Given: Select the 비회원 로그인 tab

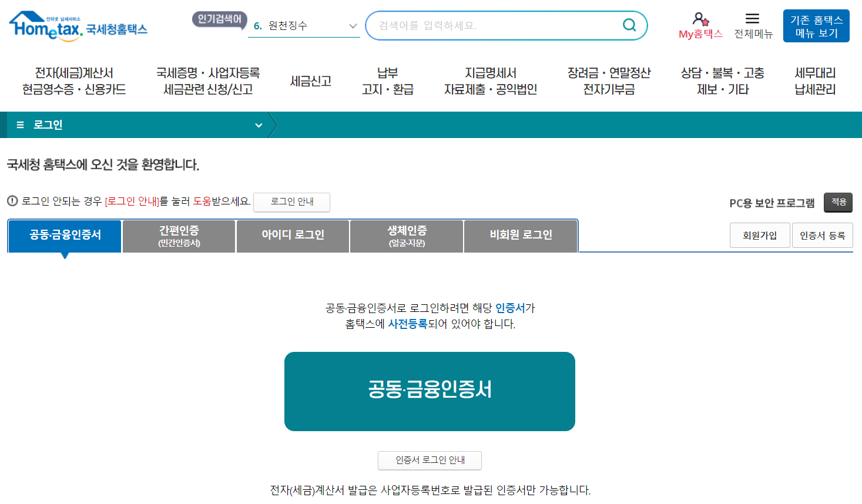Looking at the screenshot, I should click(x=521, y=236).
